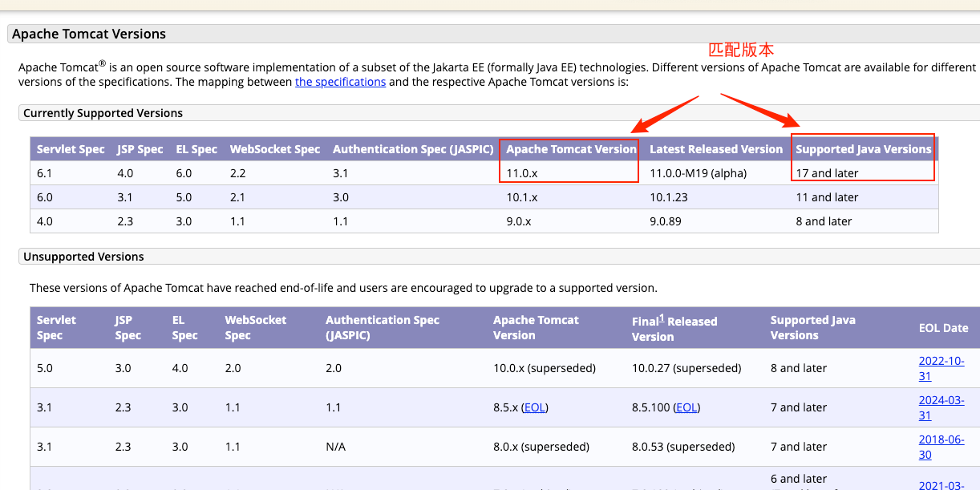Image resolution: width=980 pixels, height=490 pixels.
Task: Select the 9.0.89 release cell
Action: click(666, 221)
